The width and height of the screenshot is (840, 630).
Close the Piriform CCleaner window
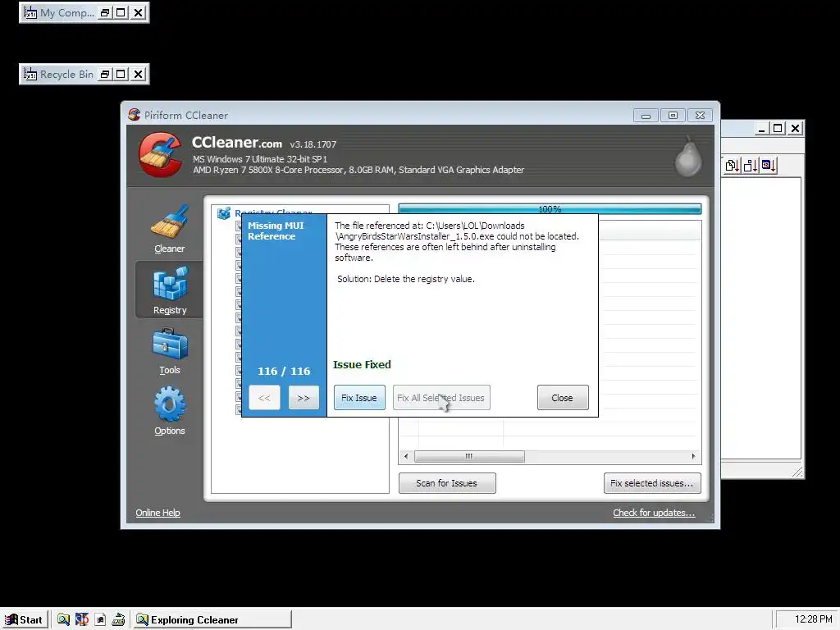(x=700, y=115)
